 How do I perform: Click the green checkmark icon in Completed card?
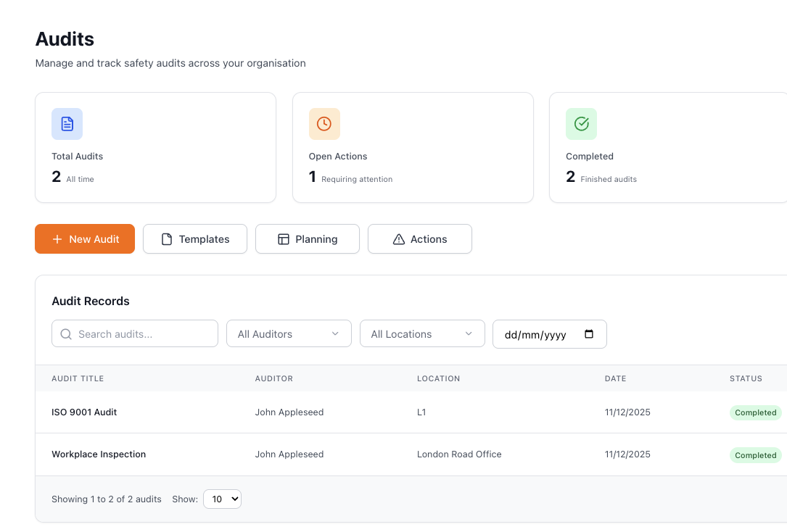pos(581,124)
